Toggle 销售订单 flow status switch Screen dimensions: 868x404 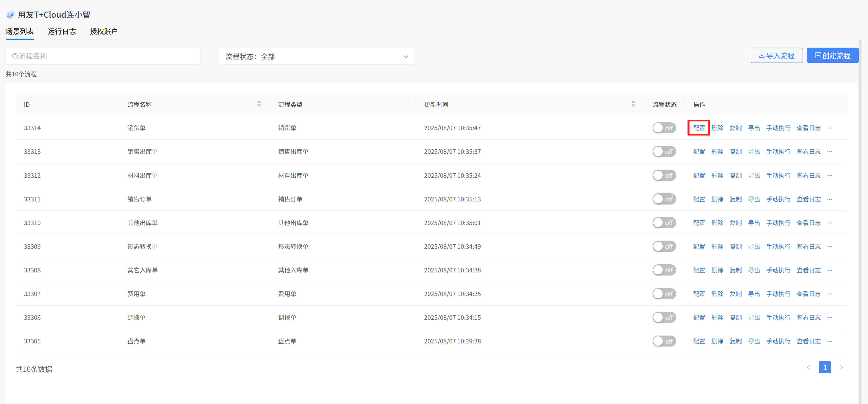coord(664,199)
